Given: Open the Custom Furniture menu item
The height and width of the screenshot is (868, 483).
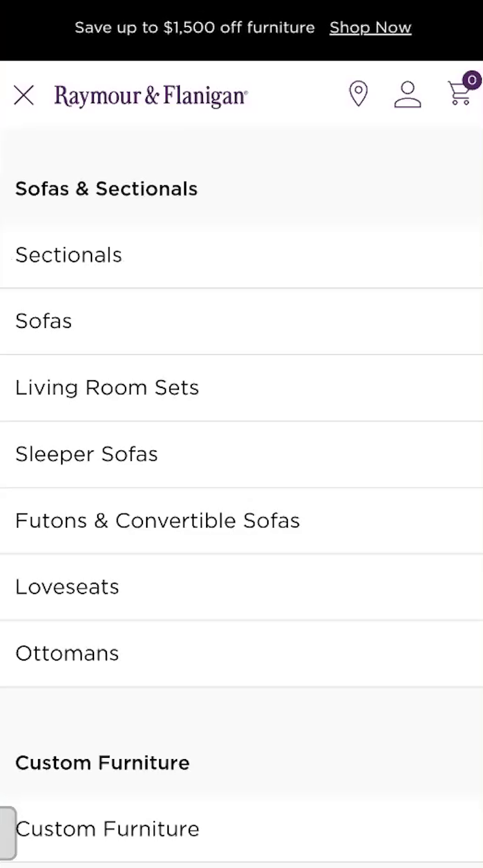Looking at the screenshot, I should [108, 829].
